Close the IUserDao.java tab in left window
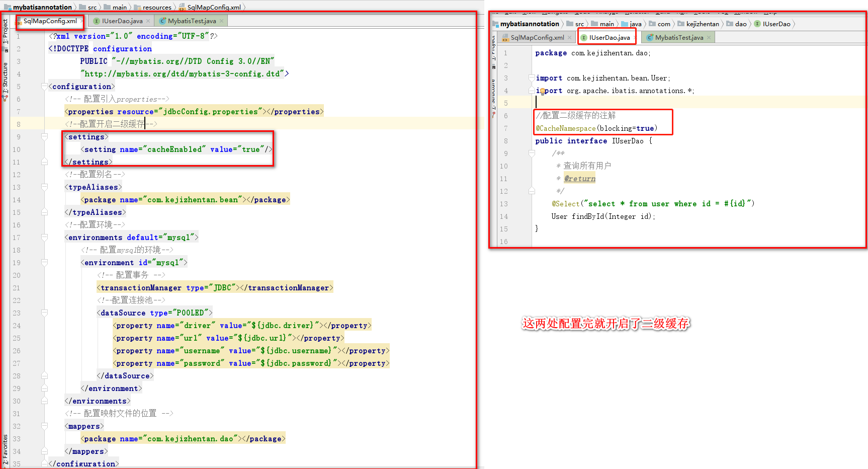The image size is (868, 469). pyautogui.click(x=148, y=21)
